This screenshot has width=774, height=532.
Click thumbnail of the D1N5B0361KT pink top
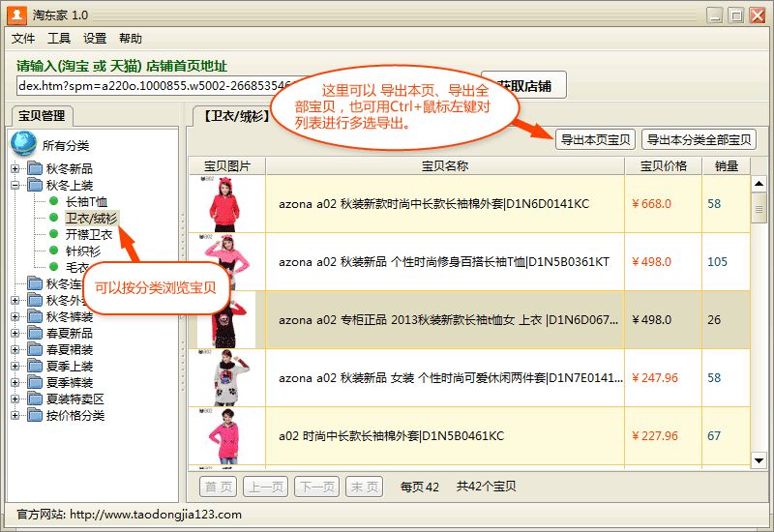[x=225, y=262]
